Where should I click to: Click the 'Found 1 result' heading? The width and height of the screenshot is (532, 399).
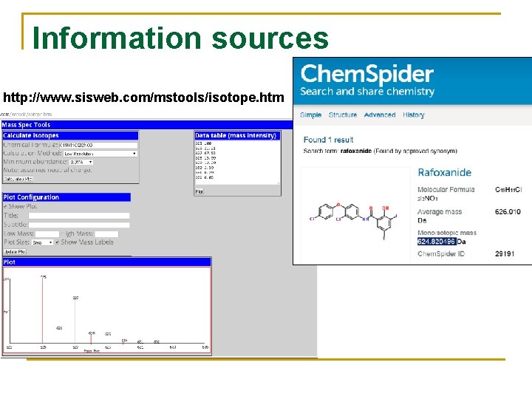[x=328, y=140]
